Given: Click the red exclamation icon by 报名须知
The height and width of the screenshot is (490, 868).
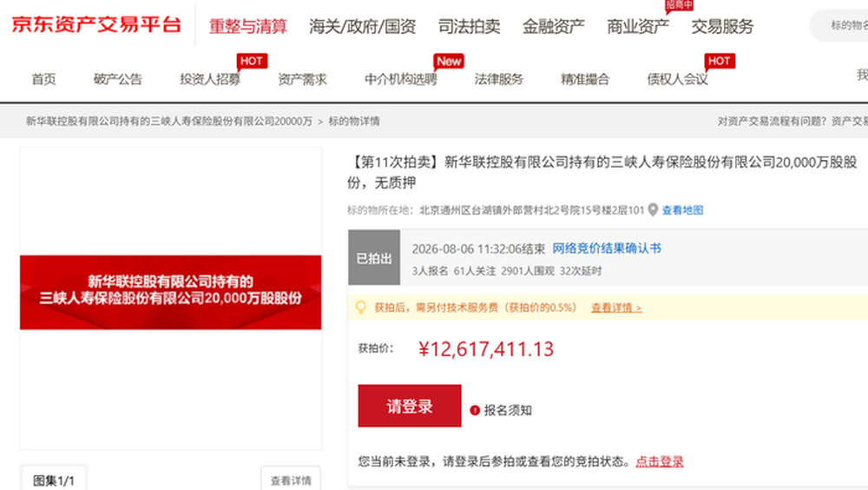Looking at the screenshot, I should pyautogui.click(x=475, y=410).
